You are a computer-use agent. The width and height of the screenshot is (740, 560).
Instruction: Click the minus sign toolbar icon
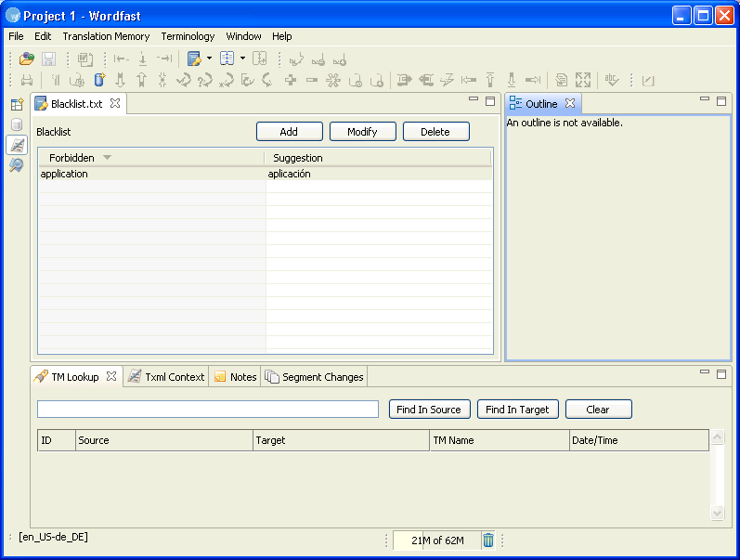pyautogui.click(x=311, y=80)
